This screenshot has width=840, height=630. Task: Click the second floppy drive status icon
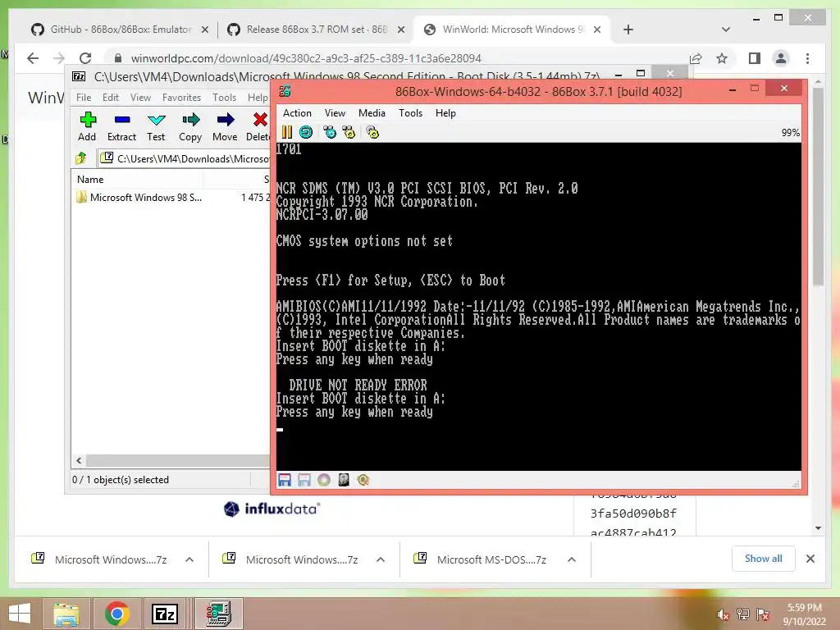(x=304, y=480)
